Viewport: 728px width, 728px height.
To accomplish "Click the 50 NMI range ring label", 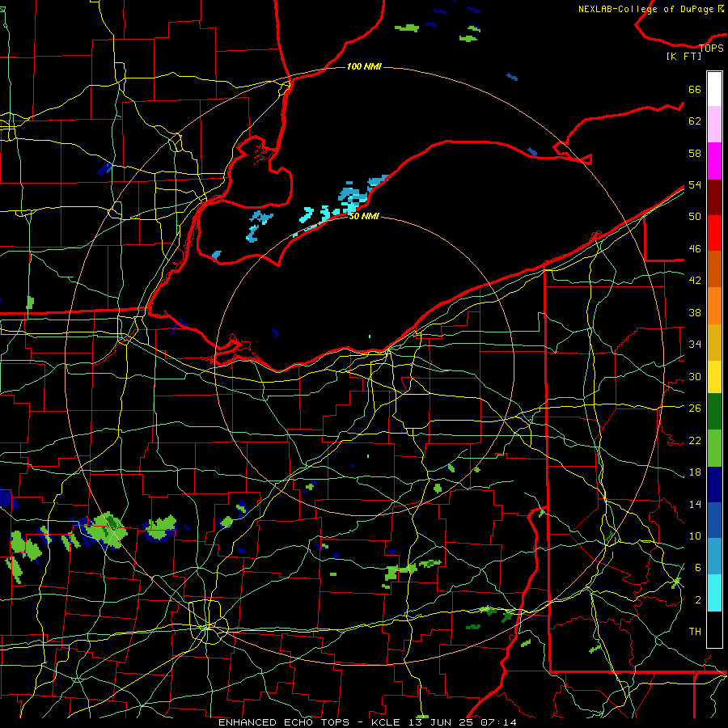I will pos(364,216).
